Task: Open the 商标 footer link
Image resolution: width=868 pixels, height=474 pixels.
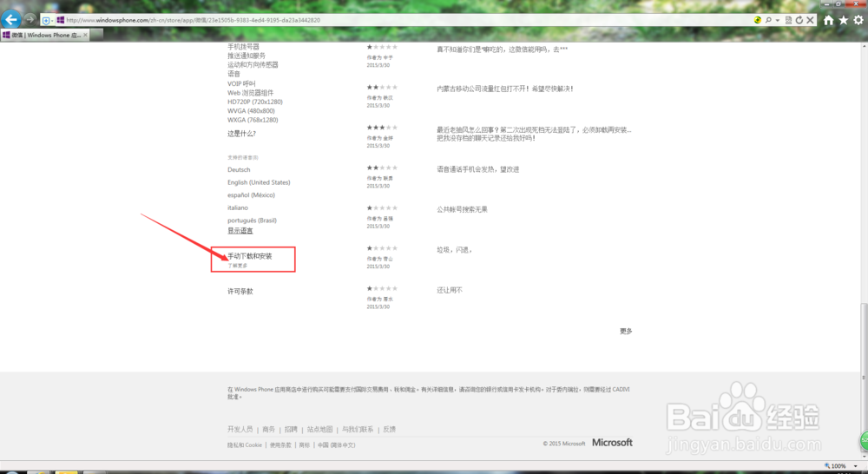Action: [x=305, y=445]
